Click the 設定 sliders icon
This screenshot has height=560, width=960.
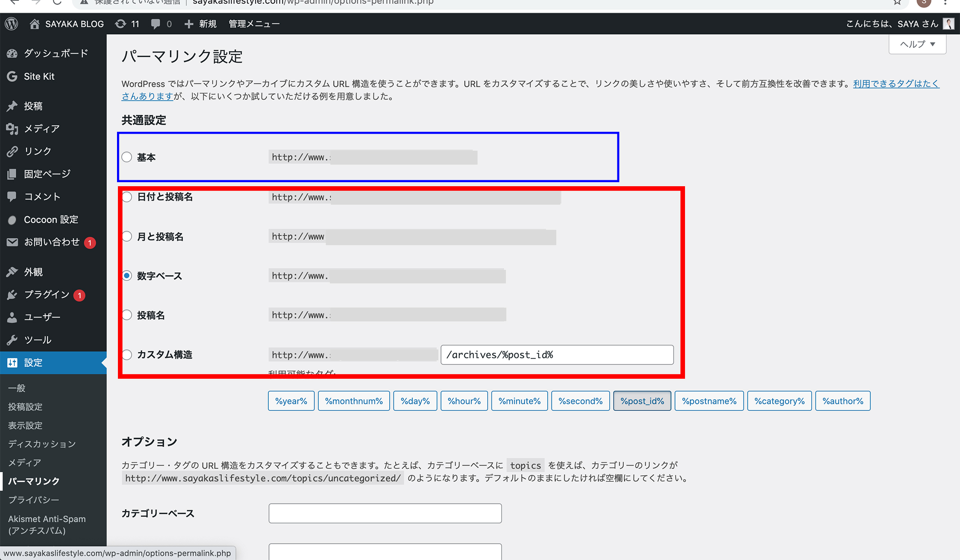pos(12,363)
